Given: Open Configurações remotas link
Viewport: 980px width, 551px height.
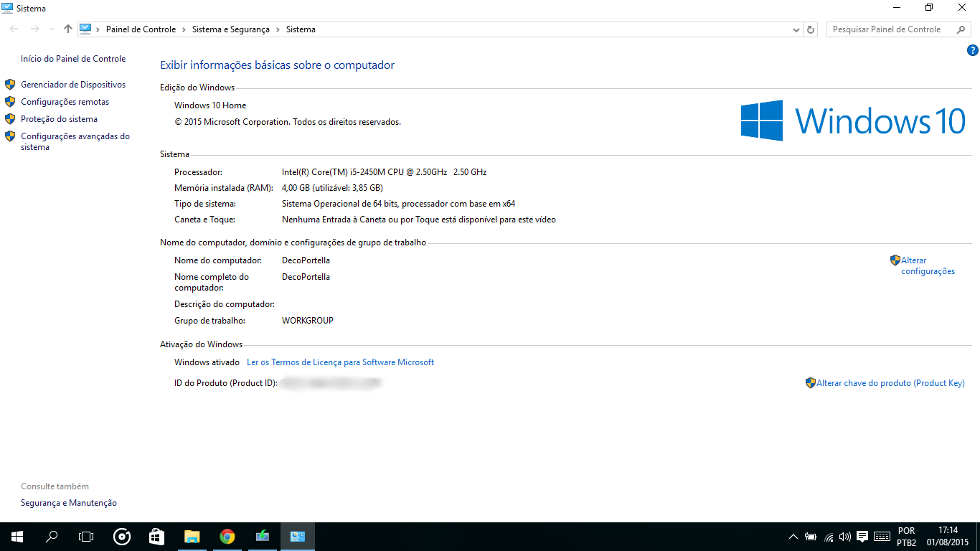Looking at the screenshot, I should click(x=65, y=102).
